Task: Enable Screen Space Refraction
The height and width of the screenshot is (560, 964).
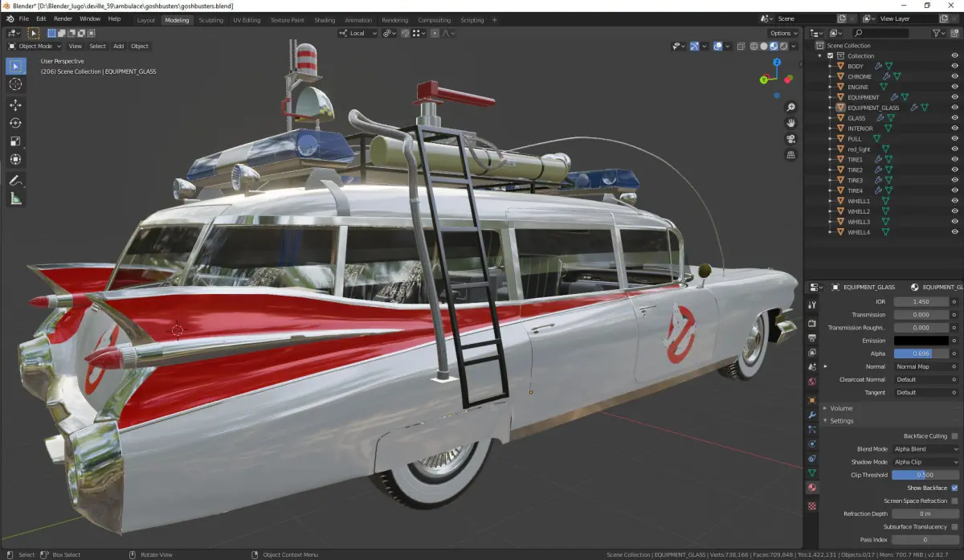Action: pos(954,501)
